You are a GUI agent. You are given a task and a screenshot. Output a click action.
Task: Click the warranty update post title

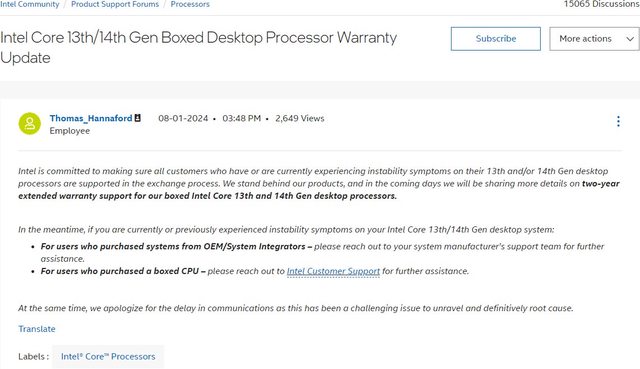point(198,47)
